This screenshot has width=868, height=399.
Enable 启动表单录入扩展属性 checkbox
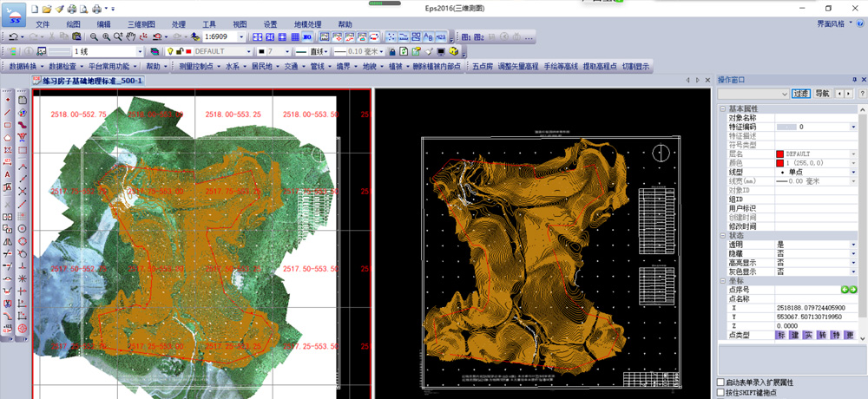click(720, 382)
